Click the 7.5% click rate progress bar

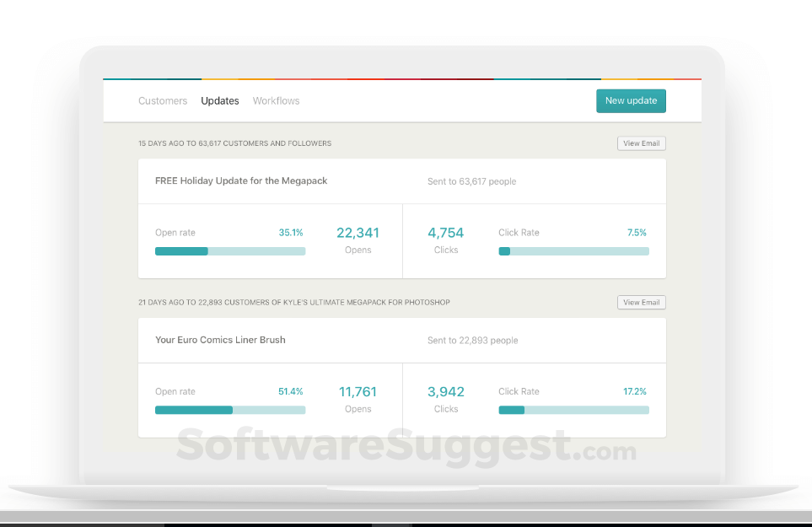click(x=573, y=250)
